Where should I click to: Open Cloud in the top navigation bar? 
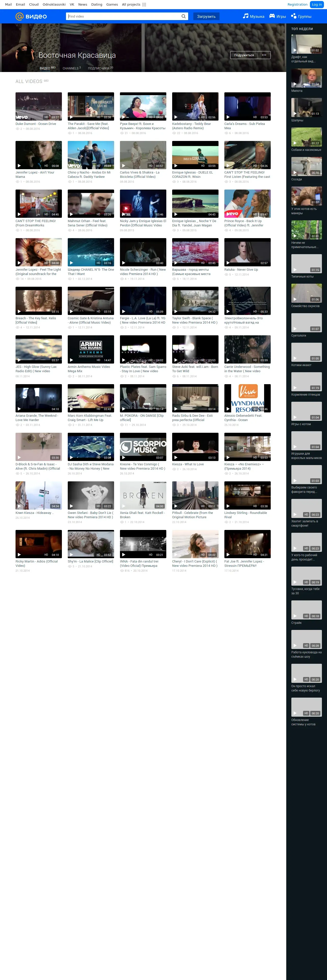pos(34,5)
